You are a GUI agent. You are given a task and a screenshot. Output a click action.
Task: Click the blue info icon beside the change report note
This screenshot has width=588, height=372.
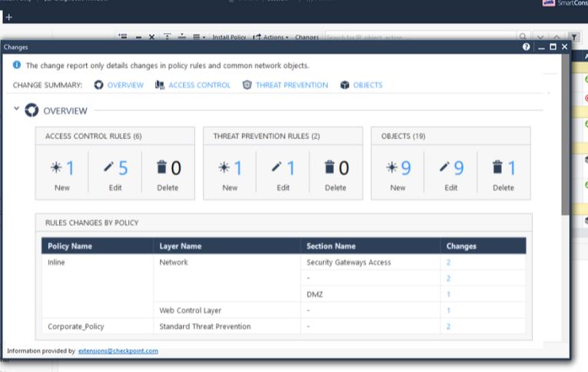[x=17, y=65]
